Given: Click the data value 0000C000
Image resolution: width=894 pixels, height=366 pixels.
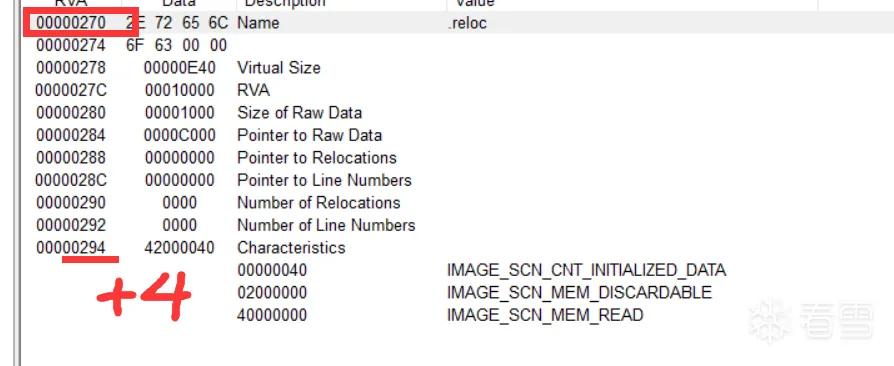Looking at the screenshot, I should tap(180, 135).
